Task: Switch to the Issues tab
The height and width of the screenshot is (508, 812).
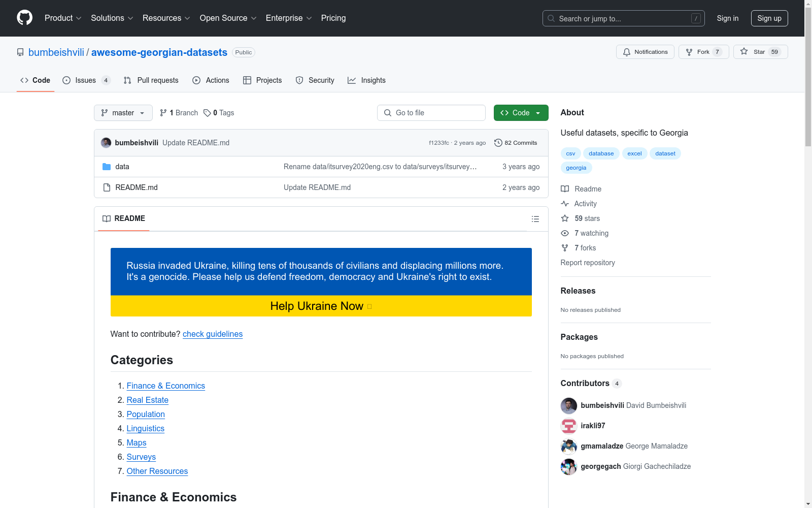Action: [x=86, y=80]
